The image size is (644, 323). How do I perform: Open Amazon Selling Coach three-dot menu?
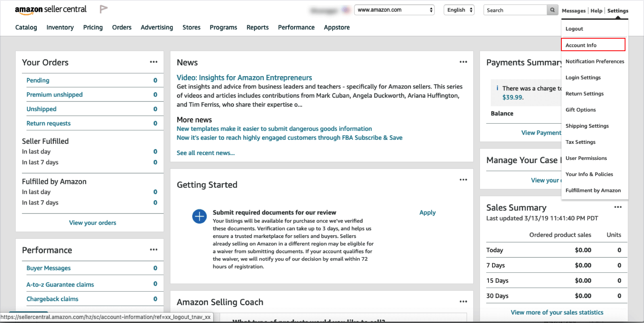463,301
